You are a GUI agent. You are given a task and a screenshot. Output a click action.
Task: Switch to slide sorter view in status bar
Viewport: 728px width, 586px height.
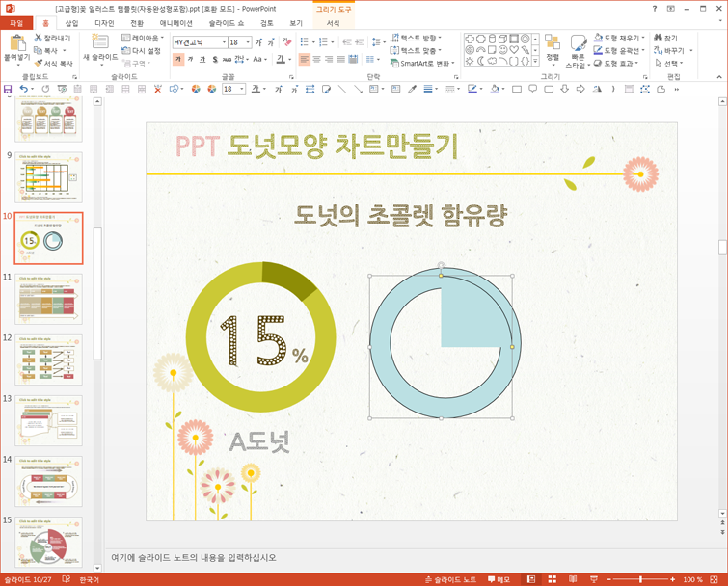coord(553,579)
